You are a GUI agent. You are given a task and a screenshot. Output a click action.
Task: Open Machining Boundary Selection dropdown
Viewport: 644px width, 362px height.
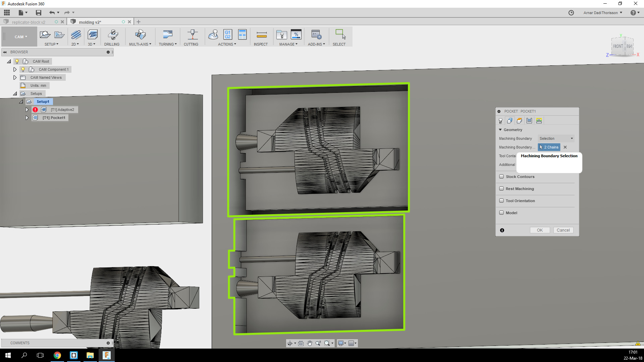click(x=556, y=138)
